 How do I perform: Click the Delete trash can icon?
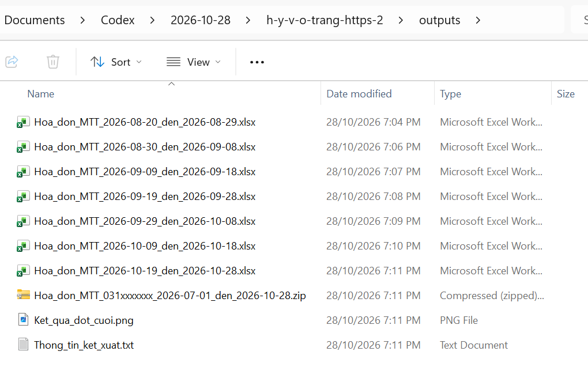(x=53, y=62)
